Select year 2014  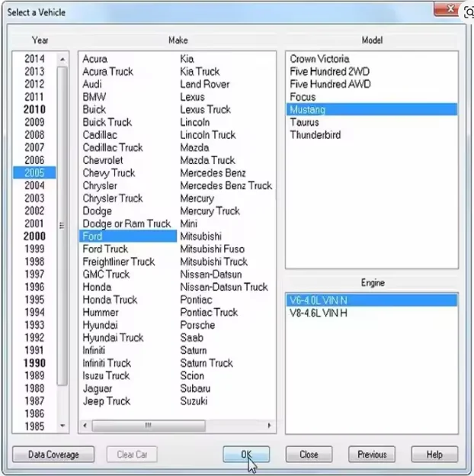pos(34,59)
